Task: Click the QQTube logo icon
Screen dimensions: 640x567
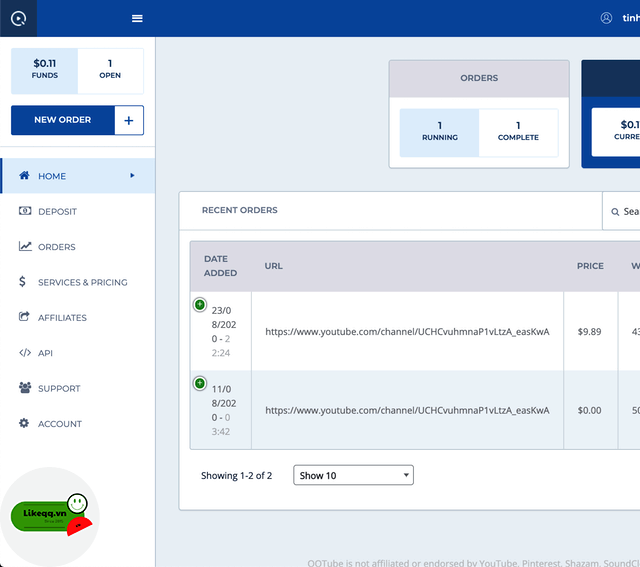Action: click(18, 18)
